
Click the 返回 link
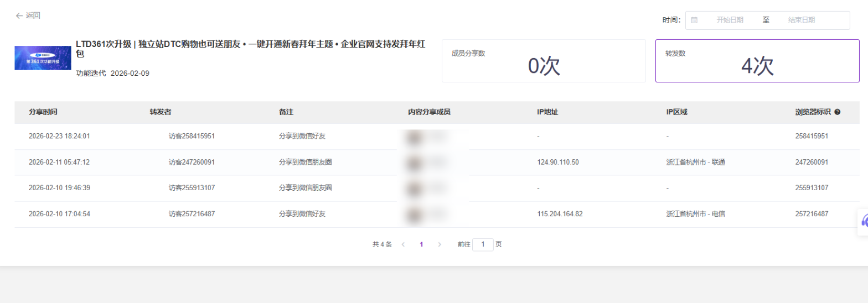[x=33, y=15]
